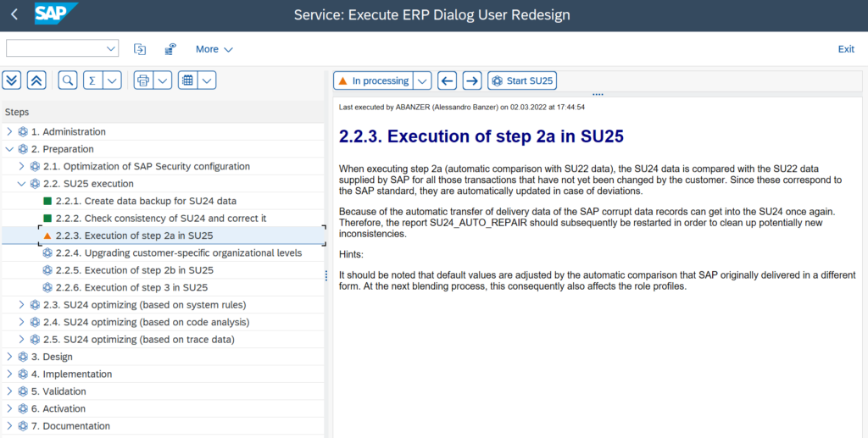Click the print icon

coord(143,80)
